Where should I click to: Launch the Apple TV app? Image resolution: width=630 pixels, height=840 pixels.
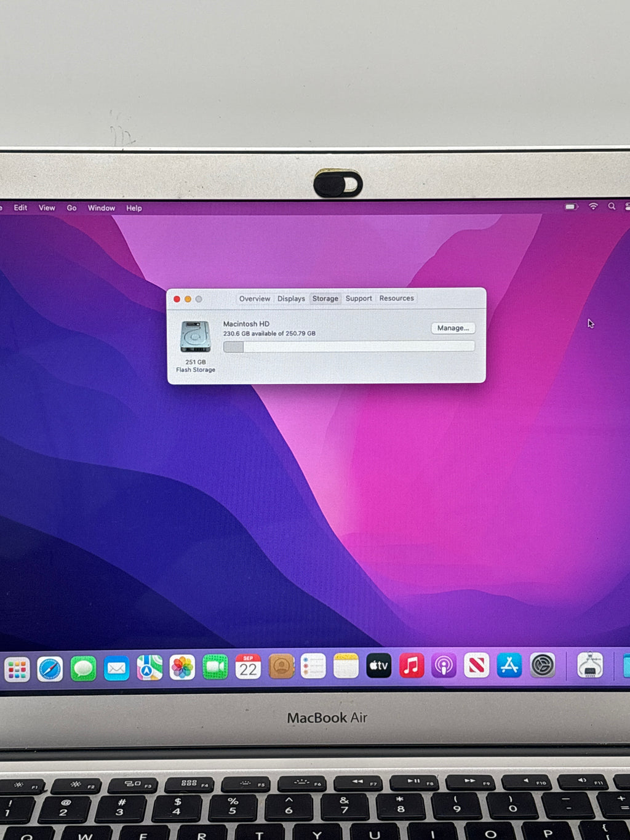pyautogui.click(x=379, y=665)
